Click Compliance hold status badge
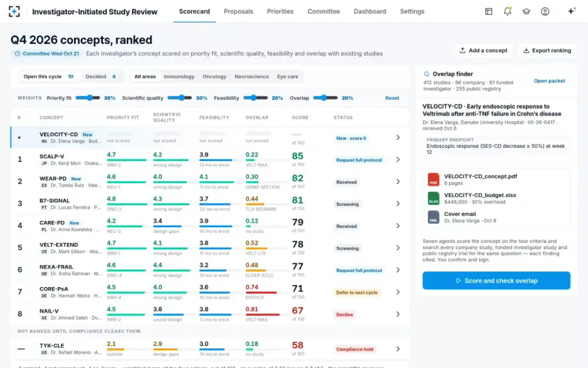This screenshot has width=588, height=368. 355,349
